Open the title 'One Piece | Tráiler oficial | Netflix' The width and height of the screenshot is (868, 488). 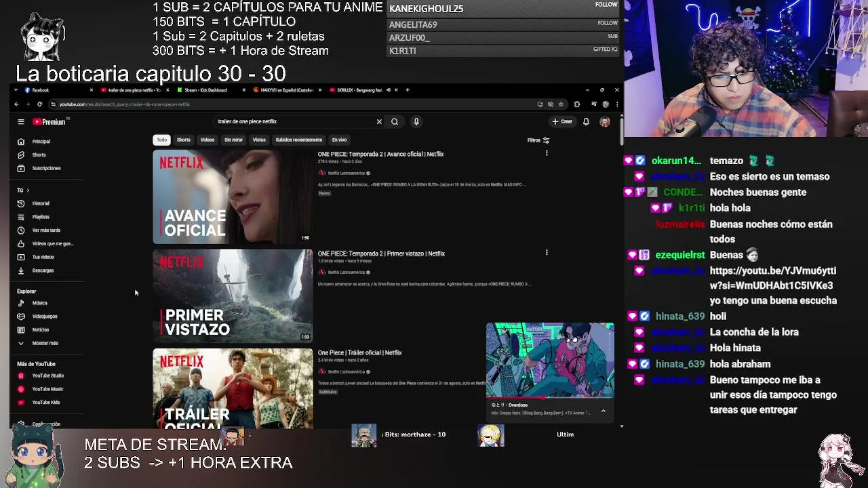pos(359,353)
